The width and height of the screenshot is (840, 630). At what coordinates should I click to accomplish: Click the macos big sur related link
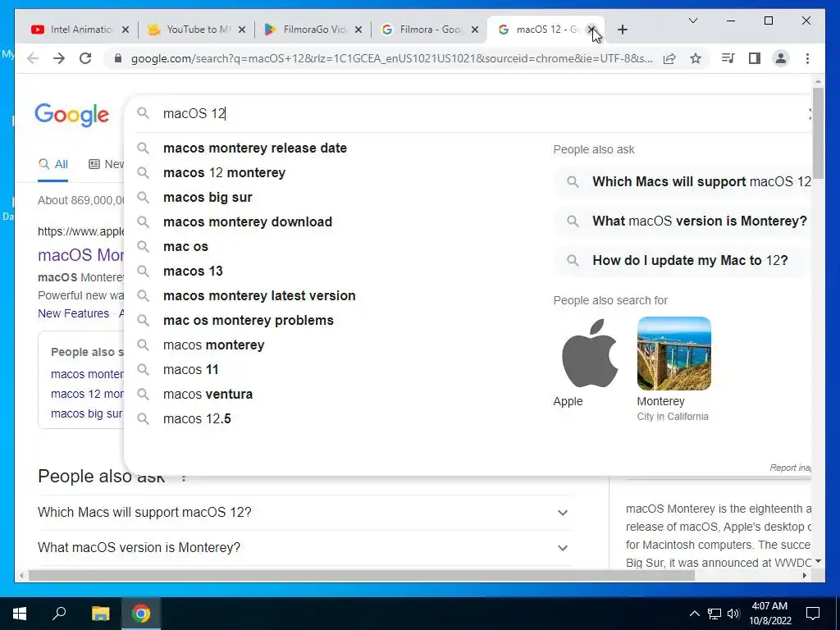87,413
